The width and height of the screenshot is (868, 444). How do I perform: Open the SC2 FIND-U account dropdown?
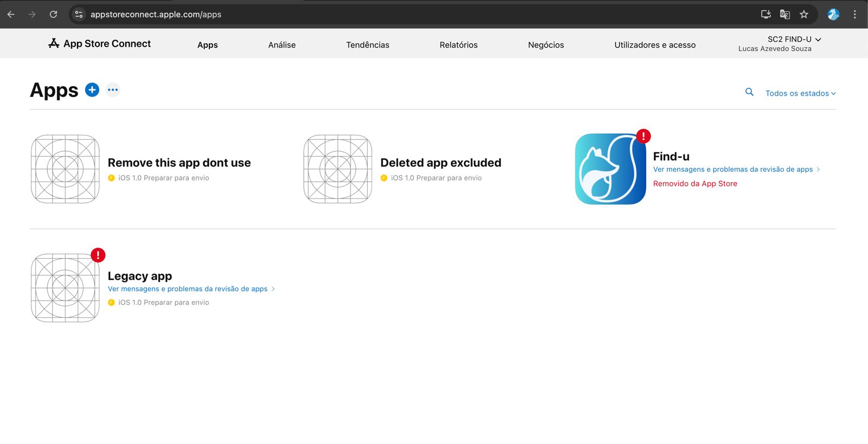[794, 39]
